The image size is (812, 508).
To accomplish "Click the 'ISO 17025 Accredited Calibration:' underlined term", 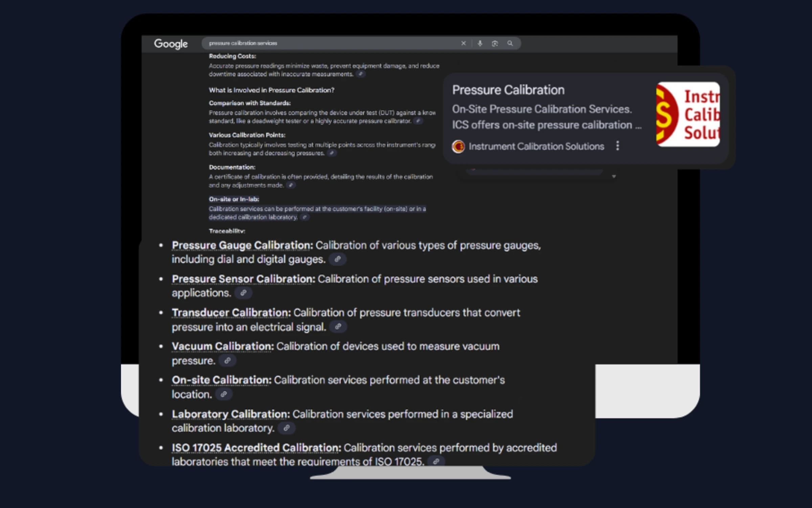I will click(256, 448).
